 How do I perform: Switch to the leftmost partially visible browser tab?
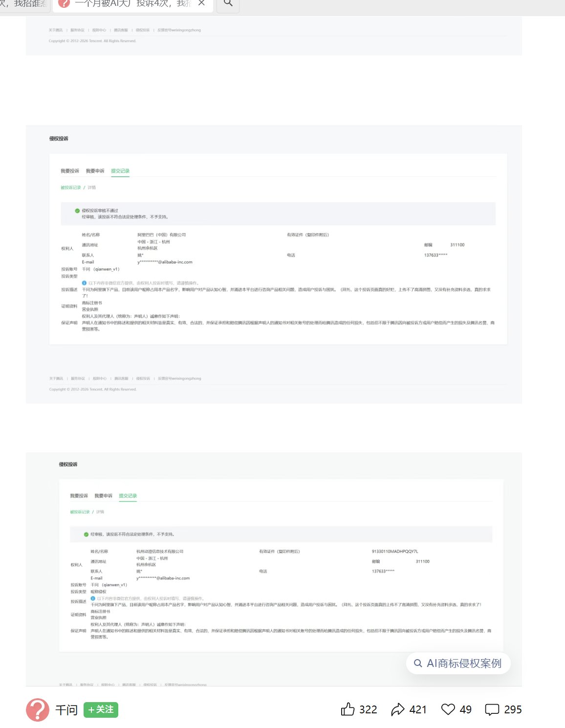pos(24,4)
